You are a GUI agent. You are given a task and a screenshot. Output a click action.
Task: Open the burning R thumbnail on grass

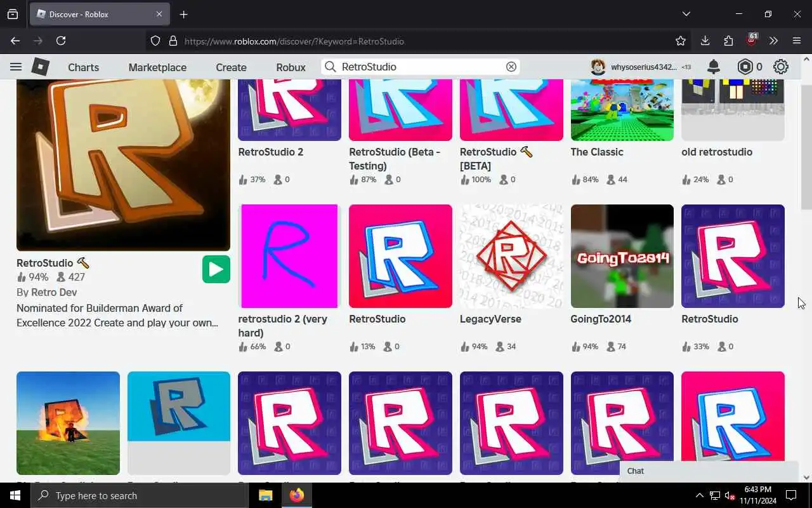click(x=68, y=423)
